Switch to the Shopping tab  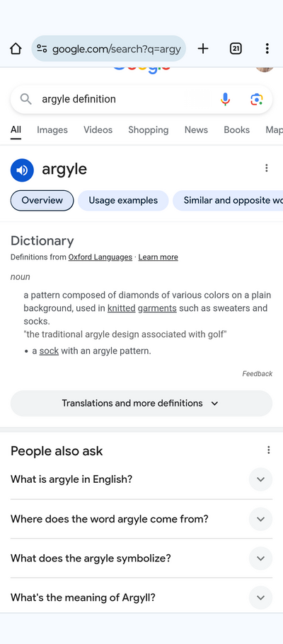[149, 130]
